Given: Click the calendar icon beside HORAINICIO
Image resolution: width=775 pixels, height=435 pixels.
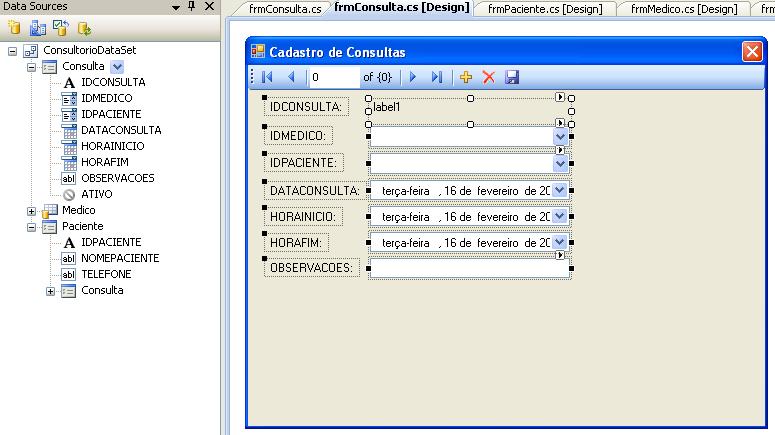Looking at the screenshot, I should 69,147.
